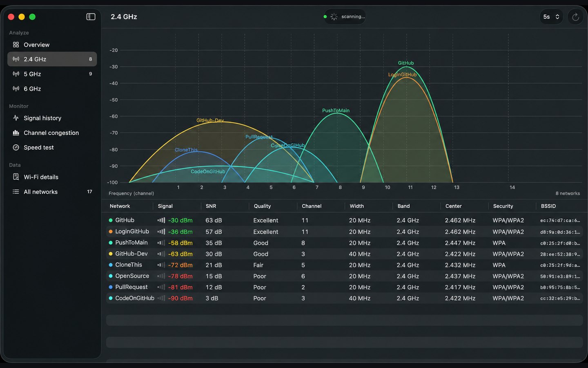Open the Speed test page
Screen dimensions: 588x368
click(x=52, y=148)
